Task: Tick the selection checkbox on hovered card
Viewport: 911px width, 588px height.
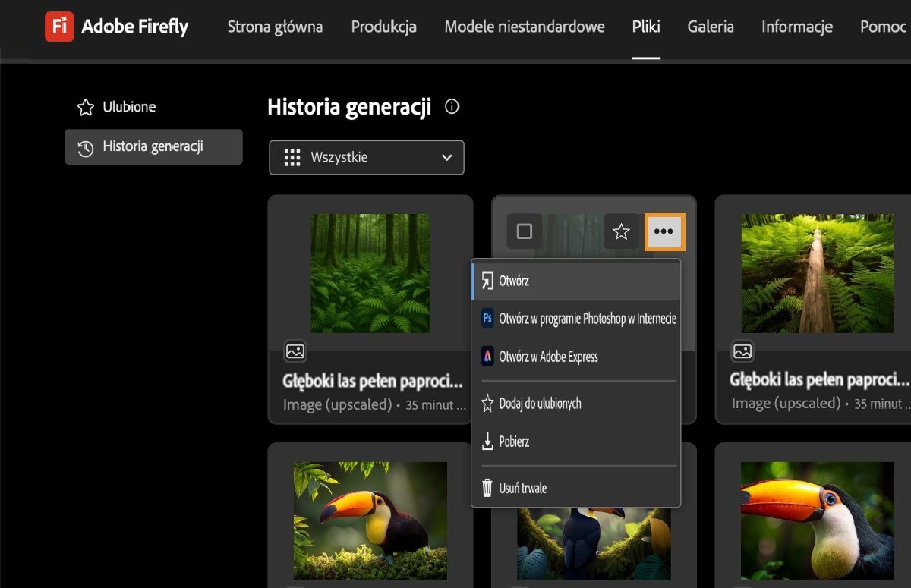Action: [525, 231]
